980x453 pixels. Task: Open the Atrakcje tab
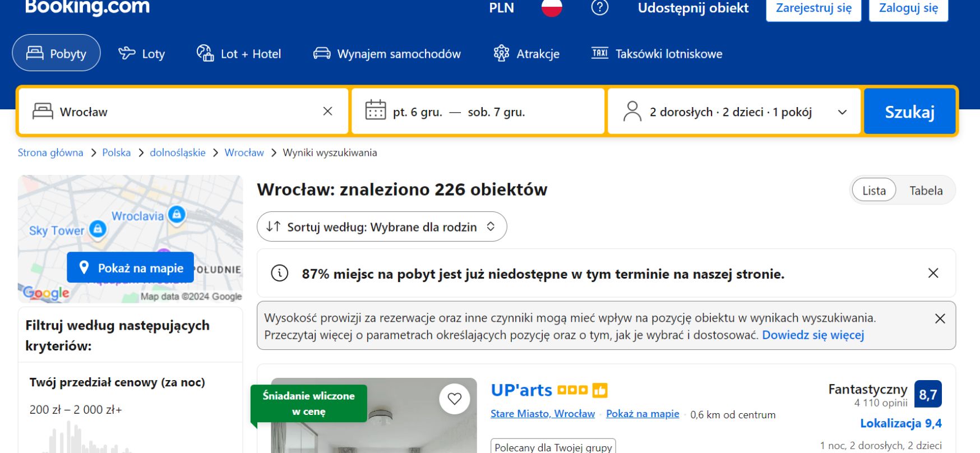pos(526,54)
